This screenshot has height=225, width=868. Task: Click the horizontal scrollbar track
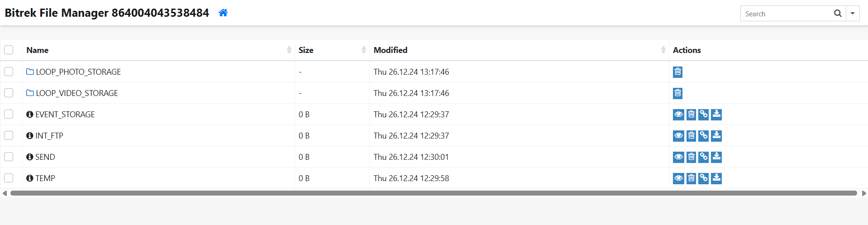pos(434,193)
